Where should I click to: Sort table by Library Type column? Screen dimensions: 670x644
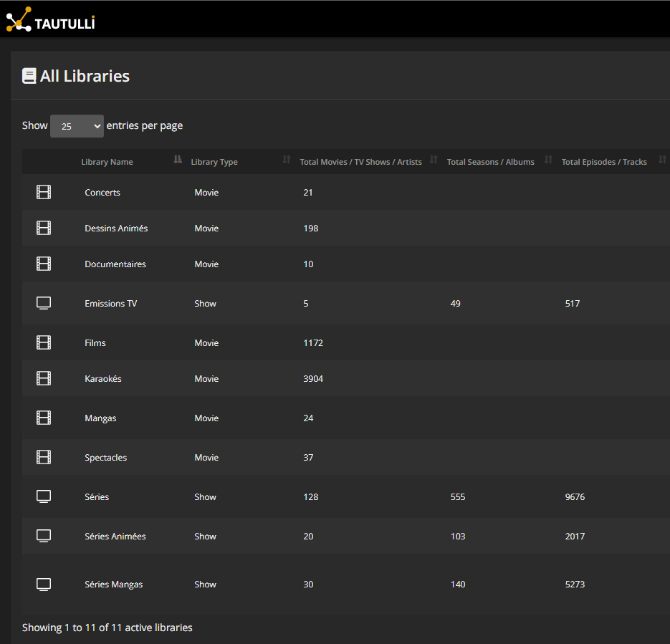[x=214, y=162]
